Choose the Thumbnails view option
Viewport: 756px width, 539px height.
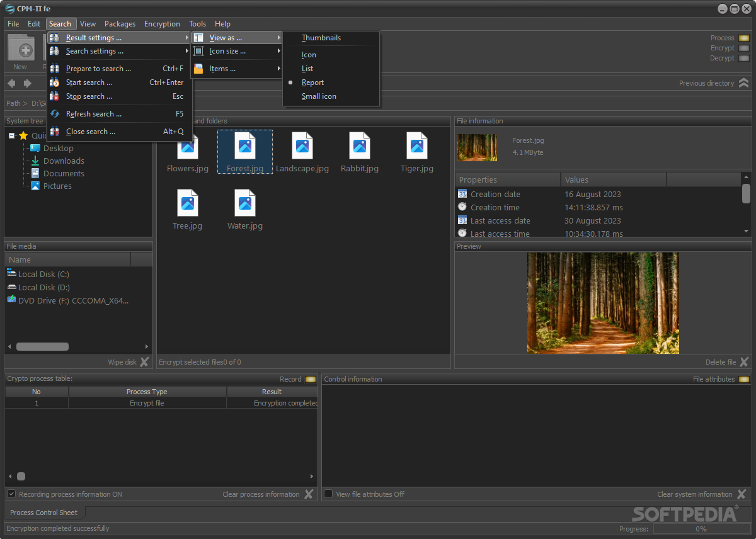pyautogui.click(x=321, y=38)
